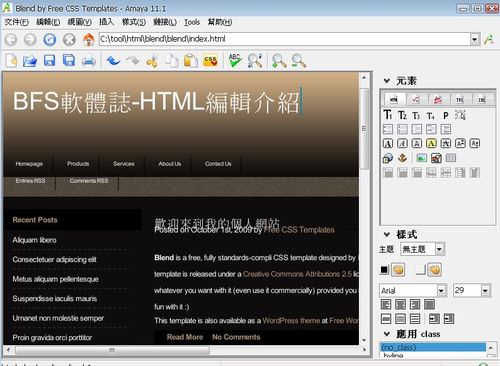The image size is (500, 366).
Task: Click the Back navigation arrow
Action: point(11,40)
